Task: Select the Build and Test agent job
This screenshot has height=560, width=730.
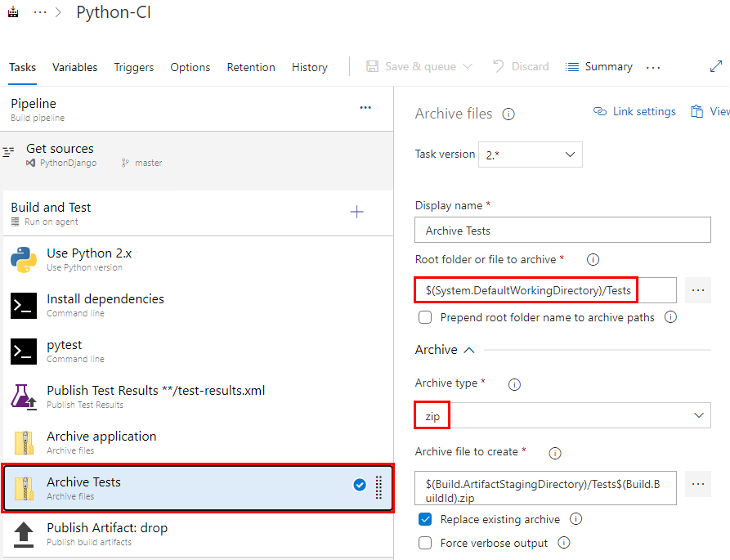Action: point(198,213)
